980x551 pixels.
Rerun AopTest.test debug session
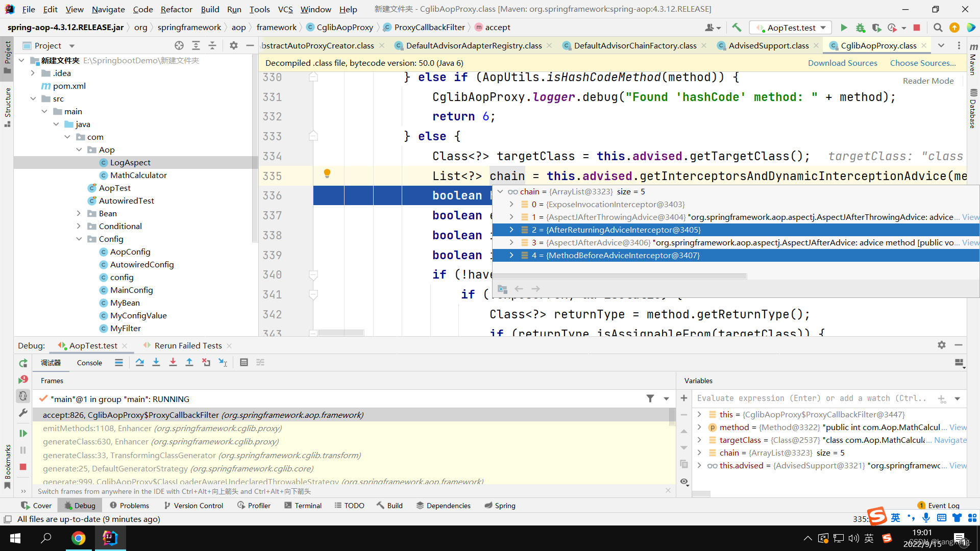[23, 363]
